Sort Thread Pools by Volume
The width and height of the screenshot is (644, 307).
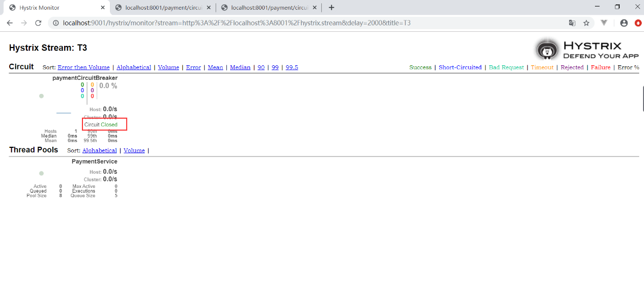(134, 151)
